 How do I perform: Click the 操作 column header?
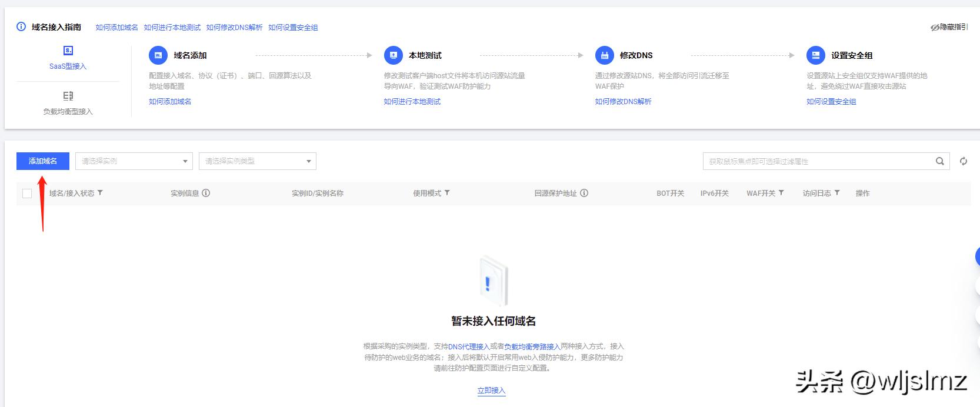click(862, 193)
